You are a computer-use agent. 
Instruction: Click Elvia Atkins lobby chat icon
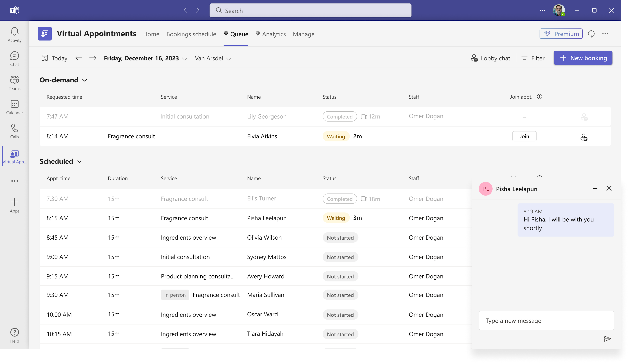[584, 137]
